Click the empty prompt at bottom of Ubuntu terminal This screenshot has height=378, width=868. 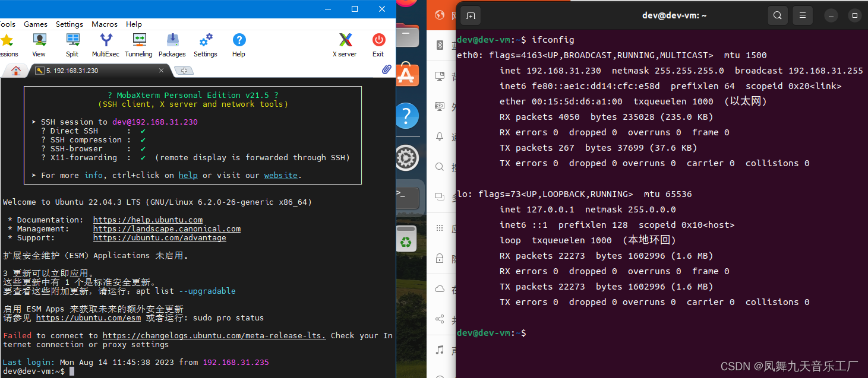(492, 333)
